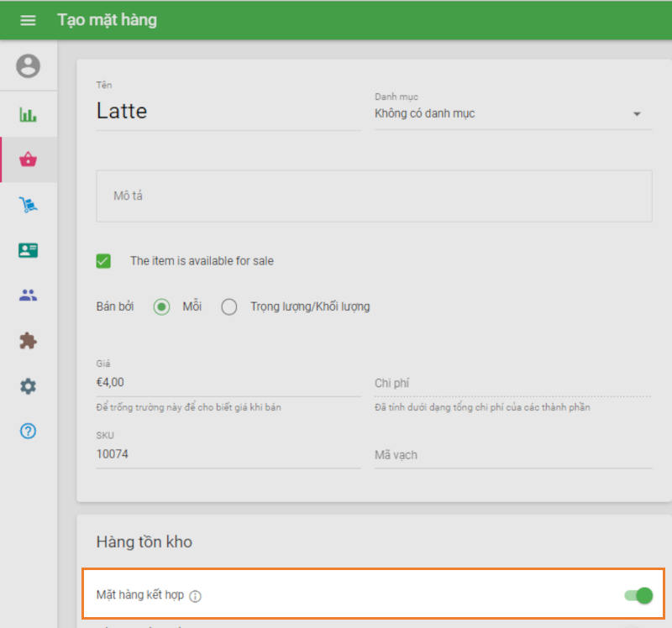This screenshot has height=628, width=672.
Task: Open inventory management hand truck icon
Action: tap(28, 205)
